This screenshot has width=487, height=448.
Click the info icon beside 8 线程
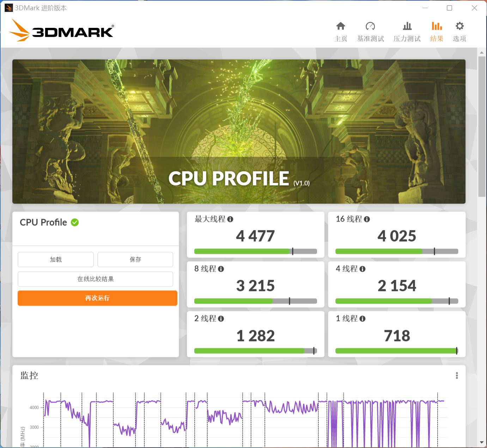click(221, 269)
